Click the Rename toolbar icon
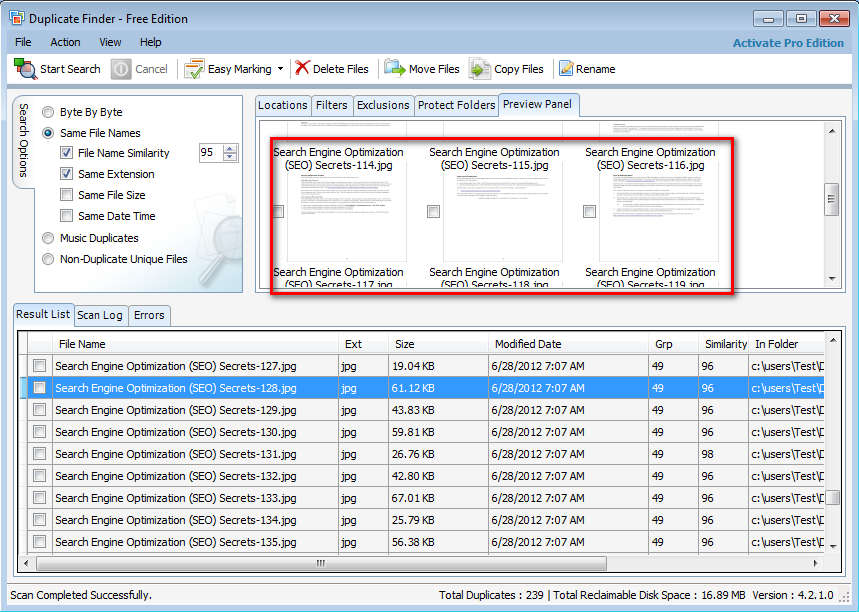The image size is (859, 612). click(566, 69)
